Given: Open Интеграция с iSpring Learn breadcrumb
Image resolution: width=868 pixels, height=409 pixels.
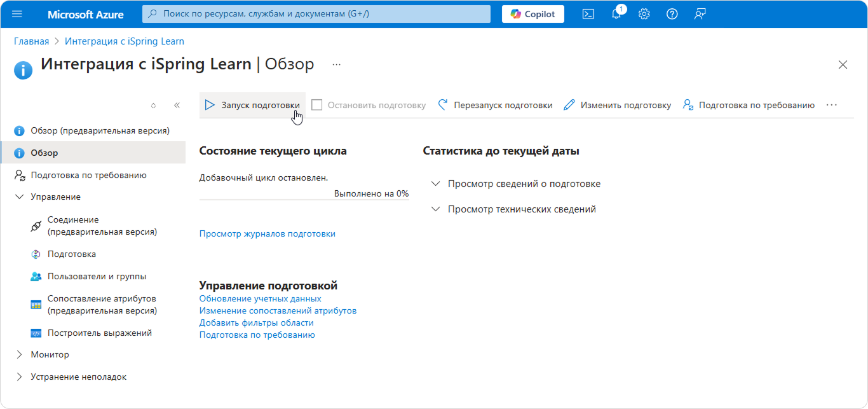Looking at the screenshot, I should [125, 41].
